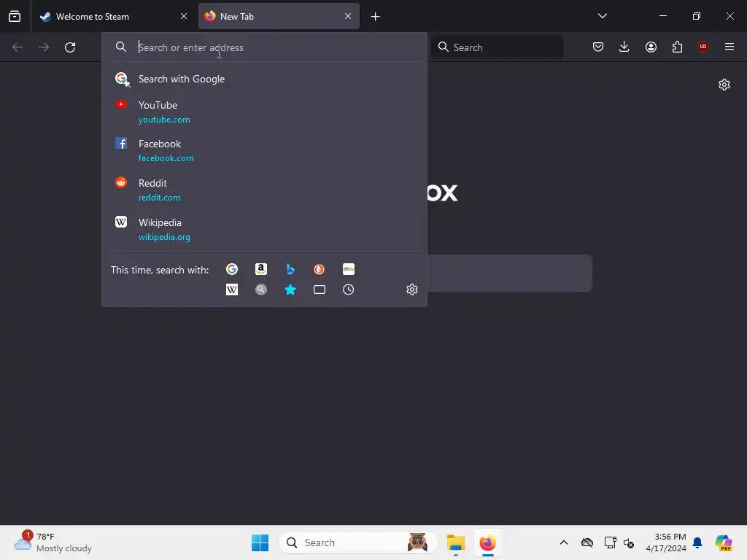
Task: Open Firefox View button
Action: (x=15, y=16)
